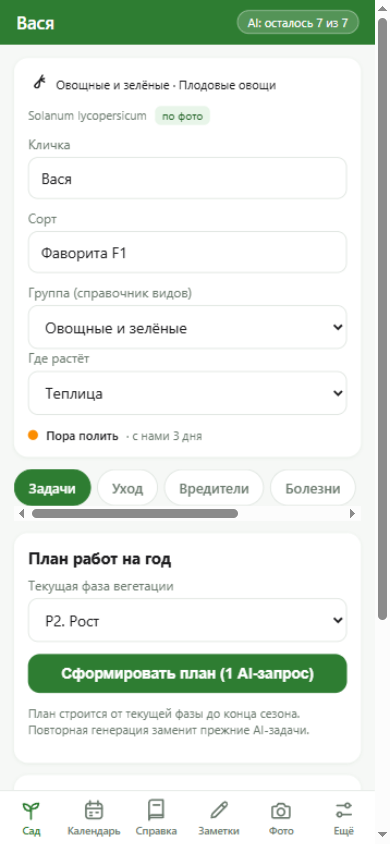Focus the Сорт field Фаворита F1

[187, 252]
